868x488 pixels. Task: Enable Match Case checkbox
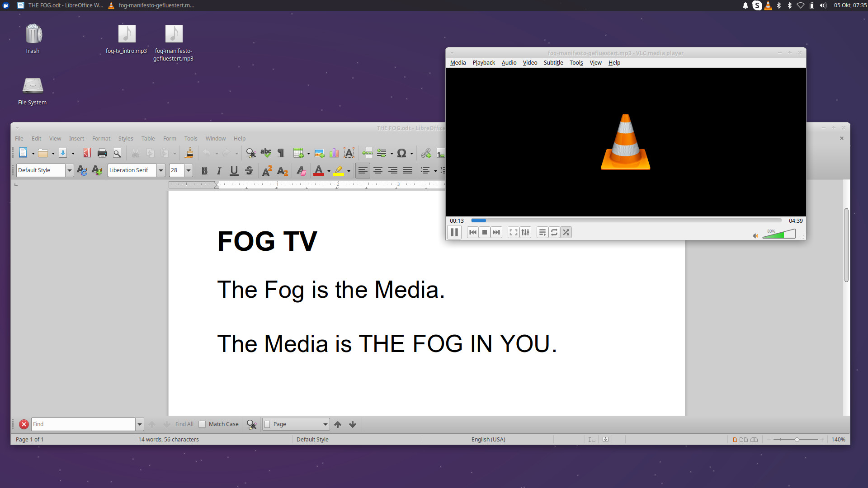[202, 424]
